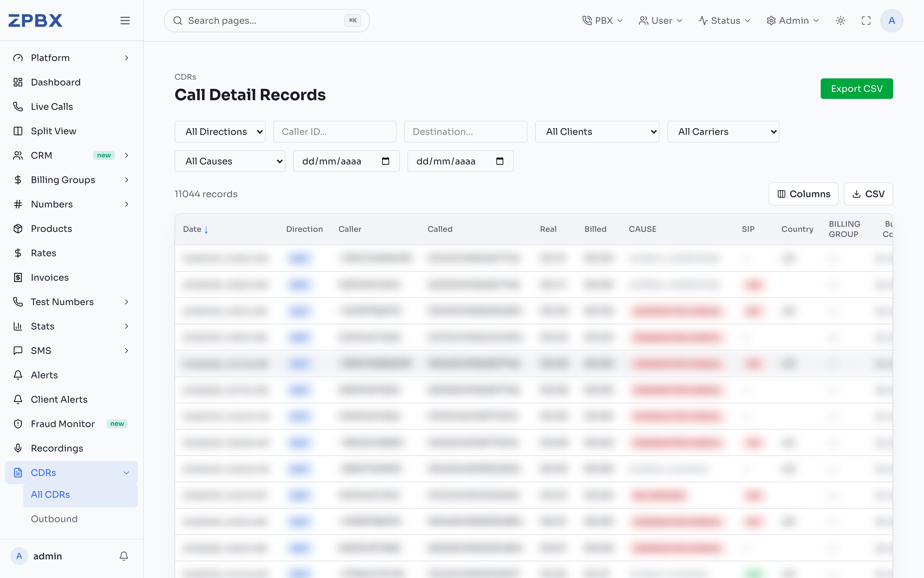Open All Clients dropdown
The width and height of the screenshot is (924, 578).
[597, 132]
